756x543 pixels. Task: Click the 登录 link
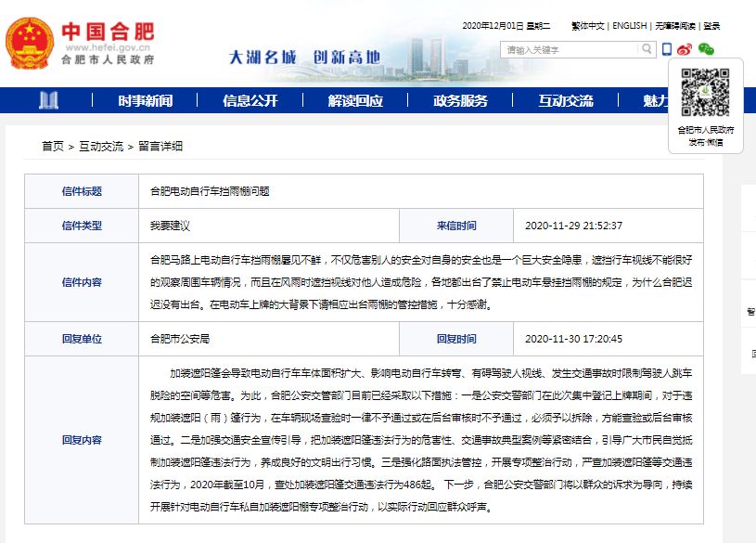(711, 26)
